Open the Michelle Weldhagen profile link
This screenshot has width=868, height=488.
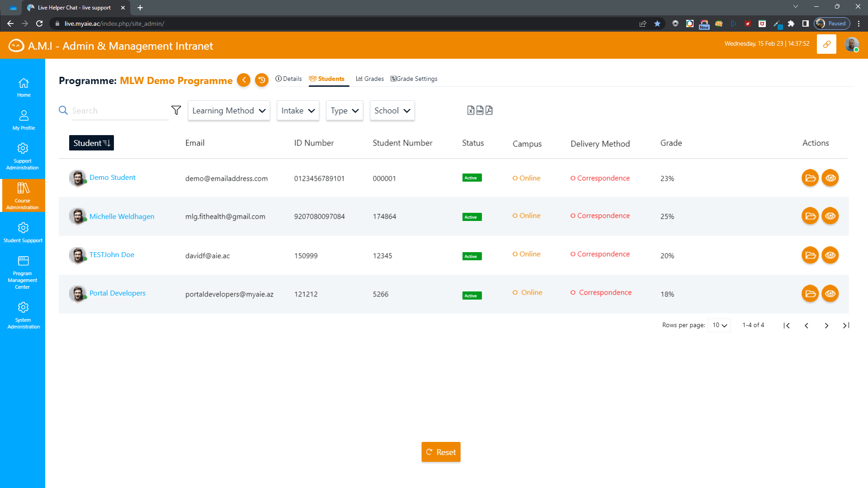(122, 216)
